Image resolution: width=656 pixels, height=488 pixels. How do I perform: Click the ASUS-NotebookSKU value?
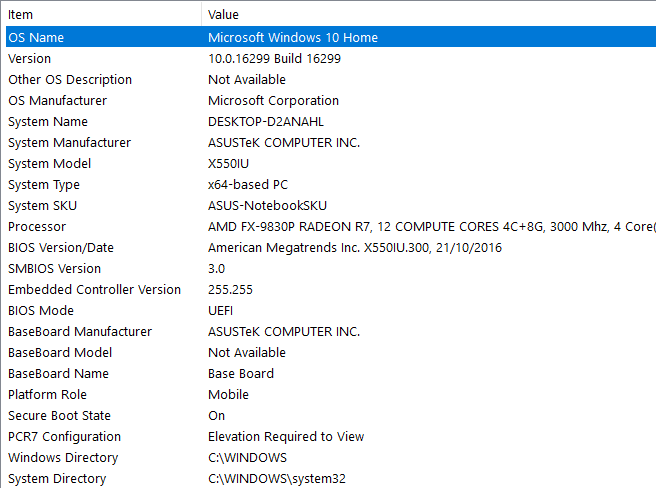click(x=268, y=205)
